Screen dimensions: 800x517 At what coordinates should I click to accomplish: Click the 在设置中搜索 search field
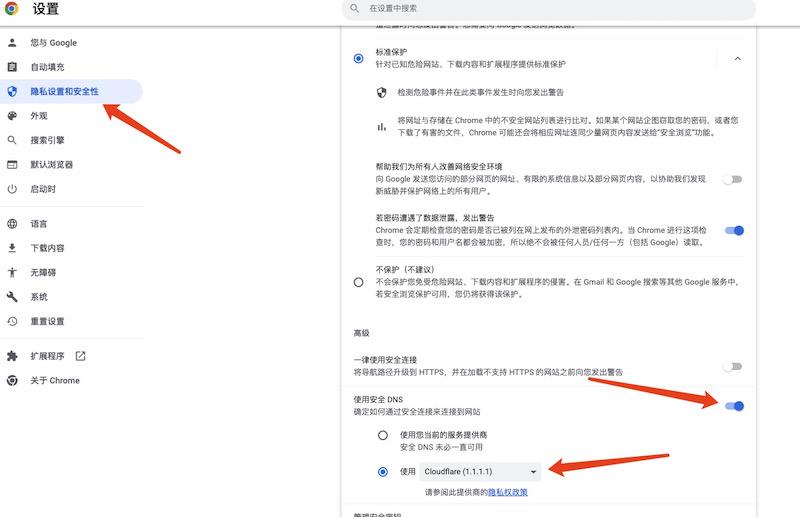549,9
